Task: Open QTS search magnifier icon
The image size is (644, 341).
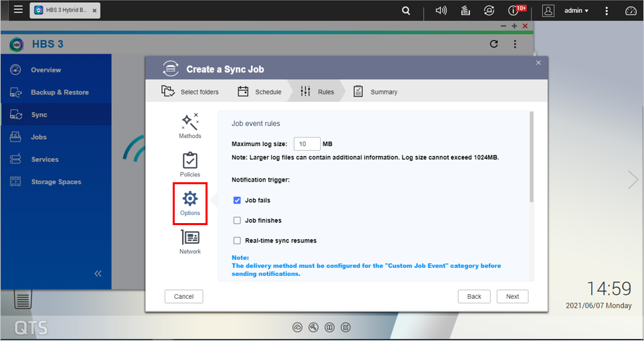Action: click(406, 11)
